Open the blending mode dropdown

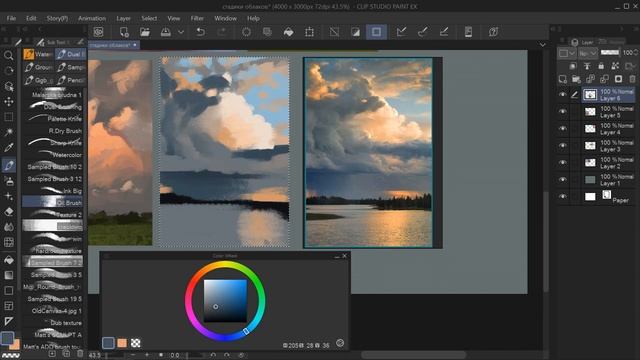[588, 53]
